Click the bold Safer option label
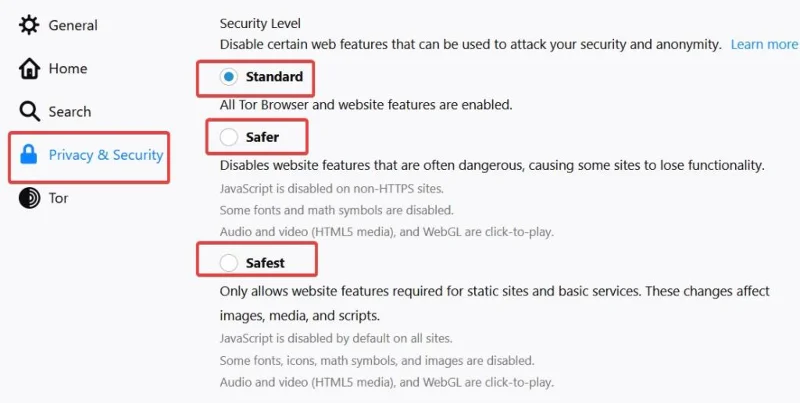 tap(263, 136)
